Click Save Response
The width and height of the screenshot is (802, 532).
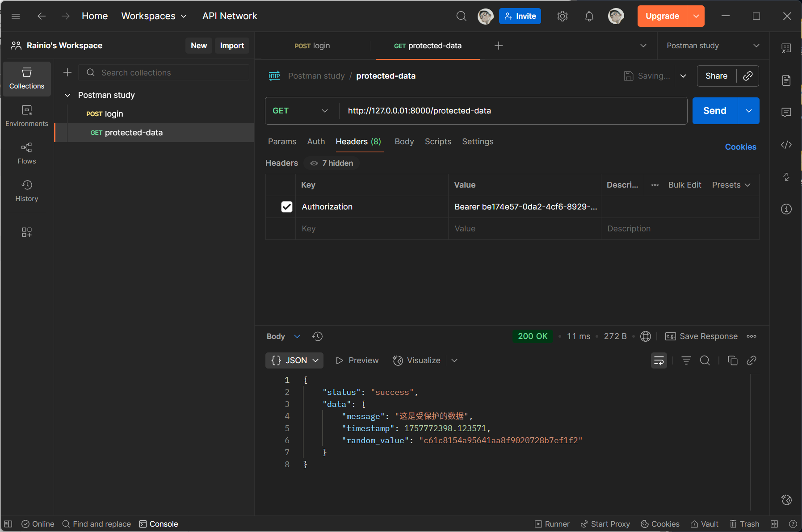click(x=701, y=336)
